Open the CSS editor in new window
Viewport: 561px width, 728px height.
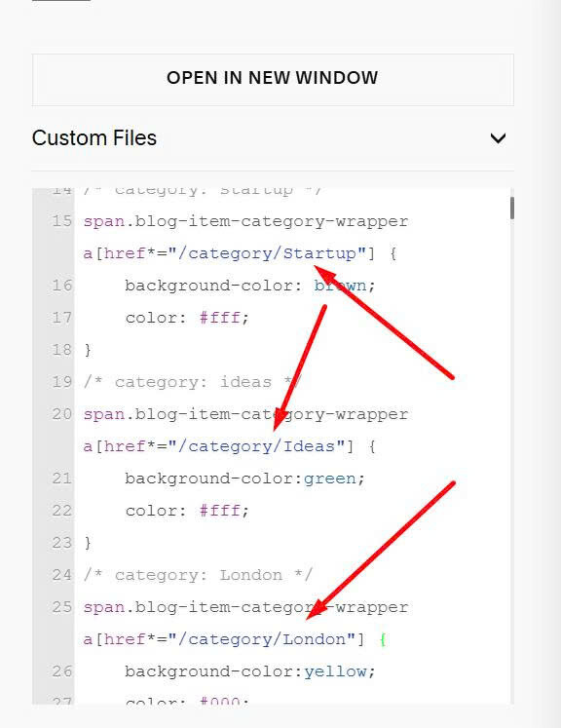(x=273, y=79)
